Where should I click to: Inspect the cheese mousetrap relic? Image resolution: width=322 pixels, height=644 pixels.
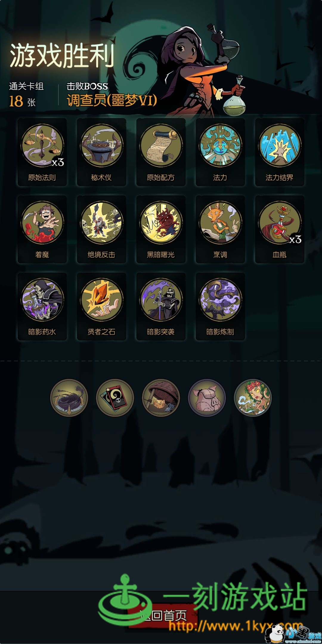161,398
